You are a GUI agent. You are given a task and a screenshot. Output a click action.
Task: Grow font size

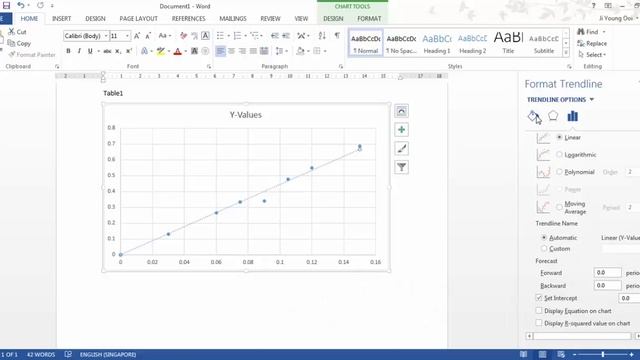137,36
